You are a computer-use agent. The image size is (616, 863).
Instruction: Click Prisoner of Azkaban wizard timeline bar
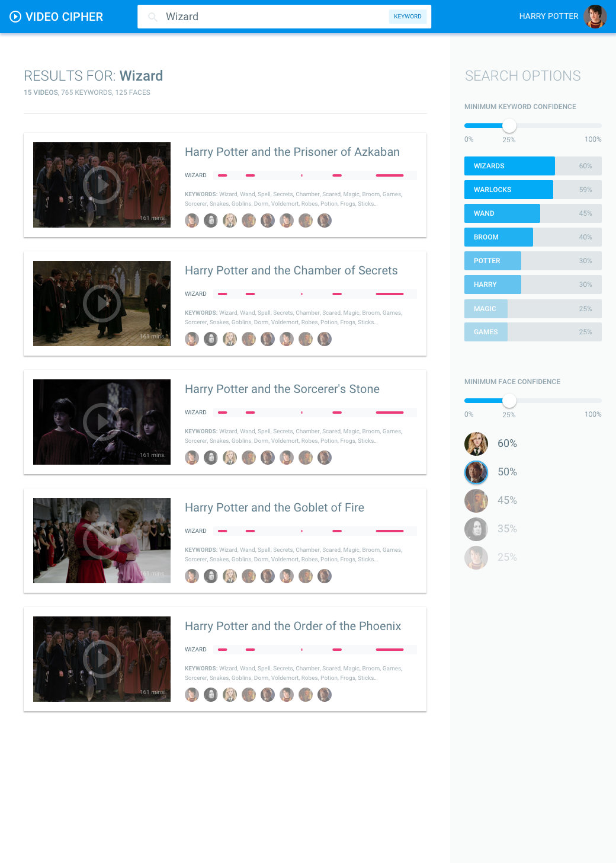(x=315, y=175)
